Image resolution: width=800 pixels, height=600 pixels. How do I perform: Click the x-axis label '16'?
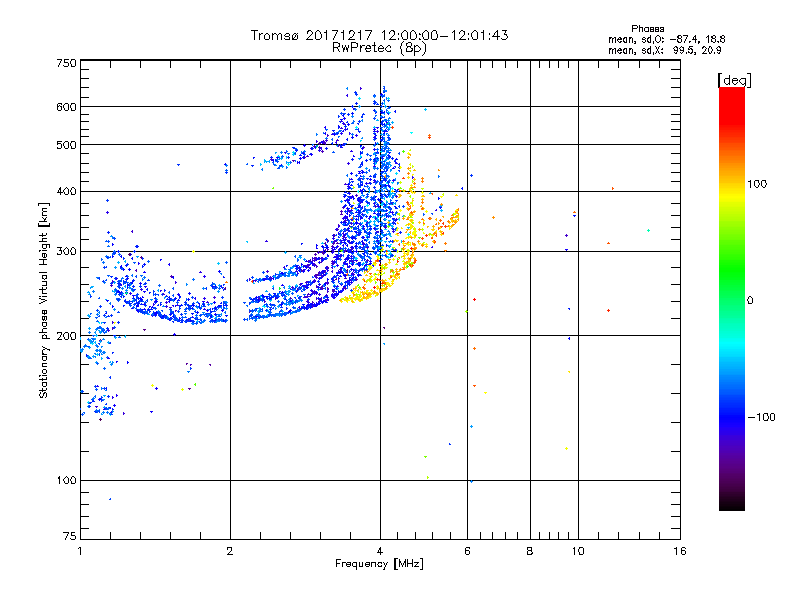tap(680, 551)
